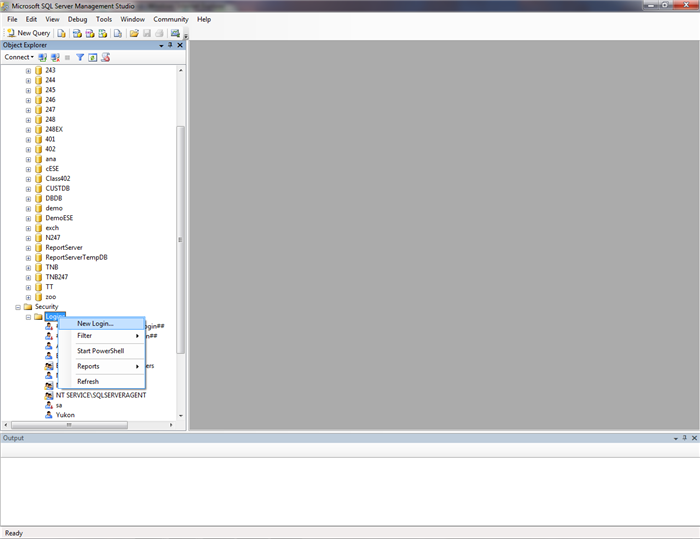The height and width of the screenshot is (539, 700).
Task: Choose New Login... from context menu
Action: click(102, 323)
